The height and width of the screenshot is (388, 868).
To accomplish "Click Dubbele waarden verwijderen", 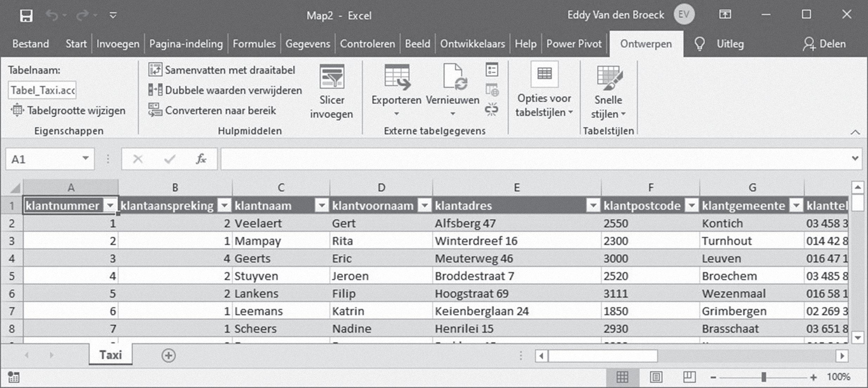I will click(x=225, y=90).
